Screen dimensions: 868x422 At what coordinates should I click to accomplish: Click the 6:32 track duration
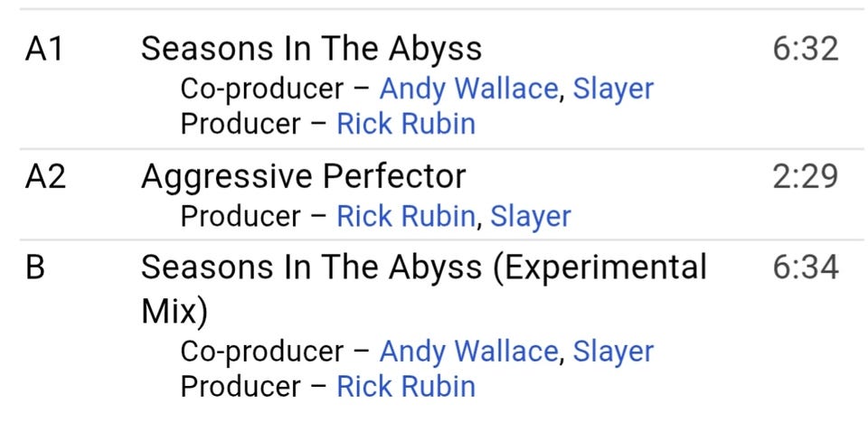[806, 49]
